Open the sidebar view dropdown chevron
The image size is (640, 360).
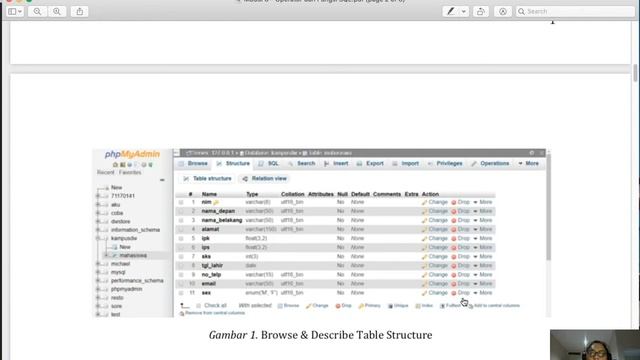point(20,11)
